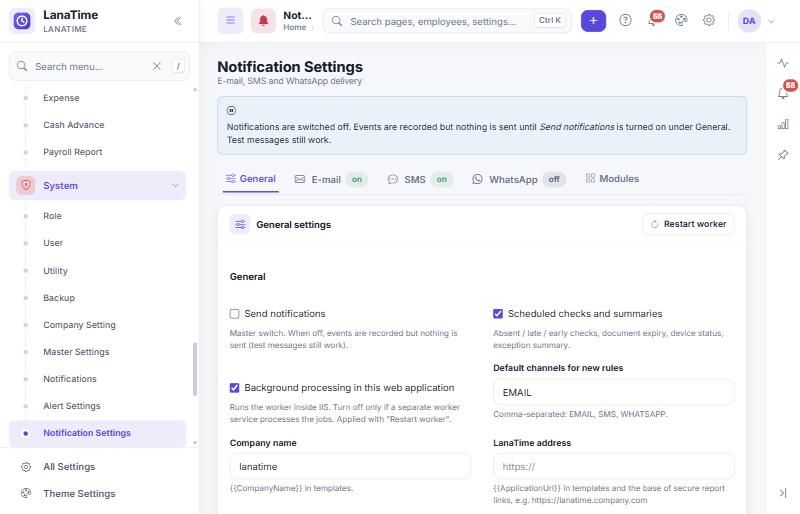Open the bar chart icon in right rail
This screenshot has height=514, width=800.
[x=783, y=124]
